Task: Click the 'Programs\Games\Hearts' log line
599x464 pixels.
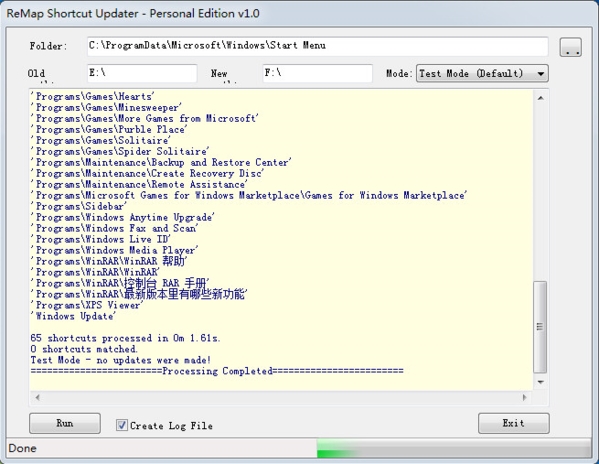Action: 92,97
